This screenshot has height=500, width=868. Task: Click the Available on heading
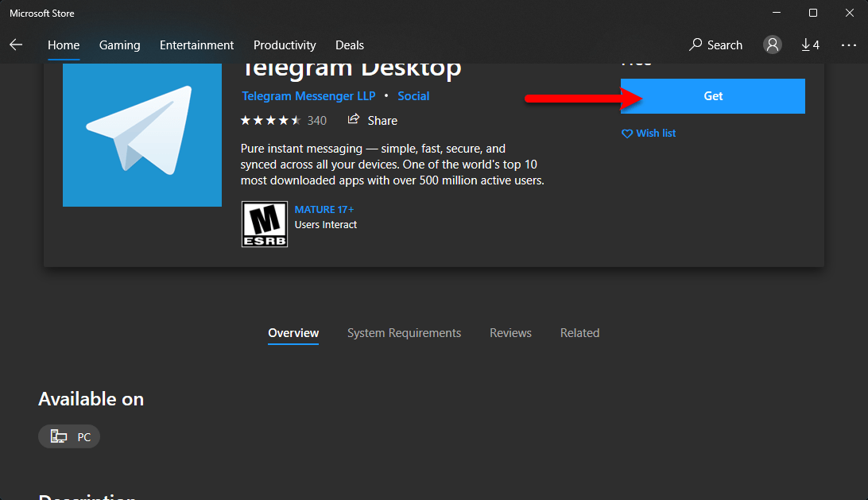[91, 399]
